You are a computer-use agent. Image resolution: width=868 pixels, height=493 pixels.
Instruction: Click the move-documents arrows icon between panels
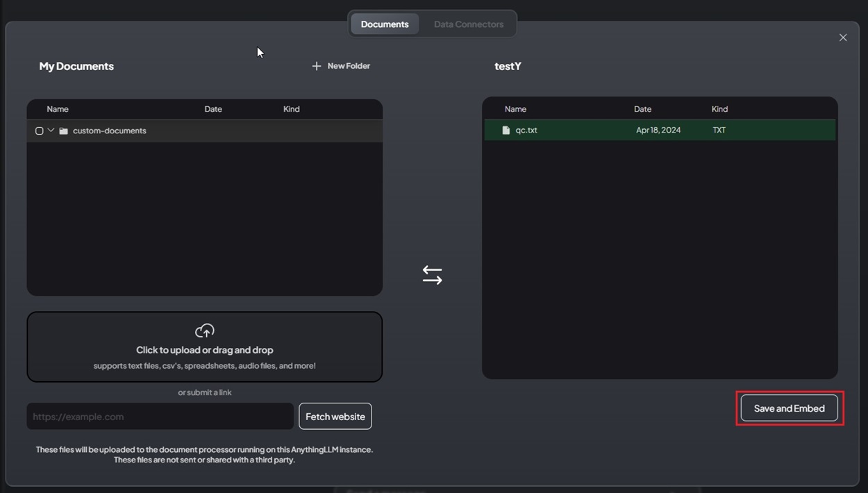coord(432,274)
